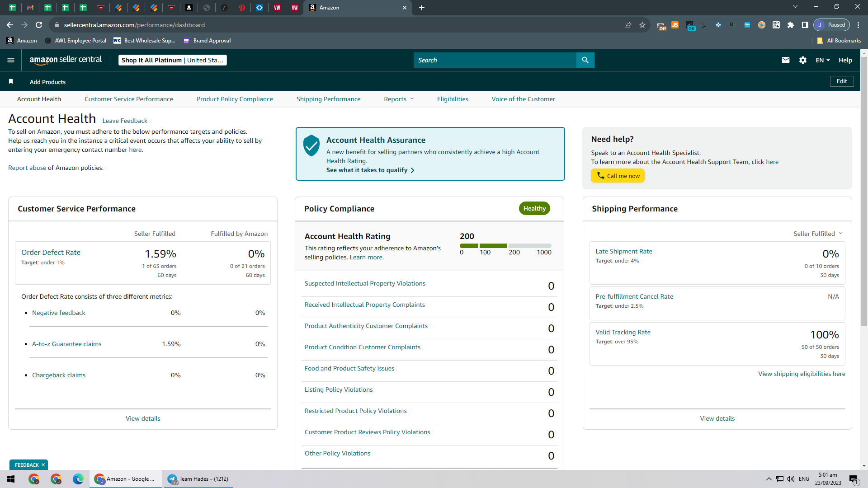Bookmark this page with the star icon

(642, 25)
